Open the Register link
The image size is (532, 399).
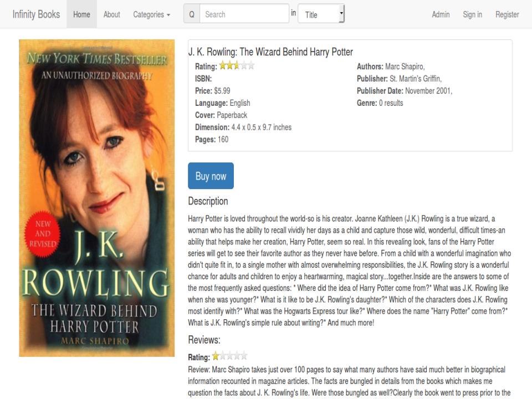507,14
